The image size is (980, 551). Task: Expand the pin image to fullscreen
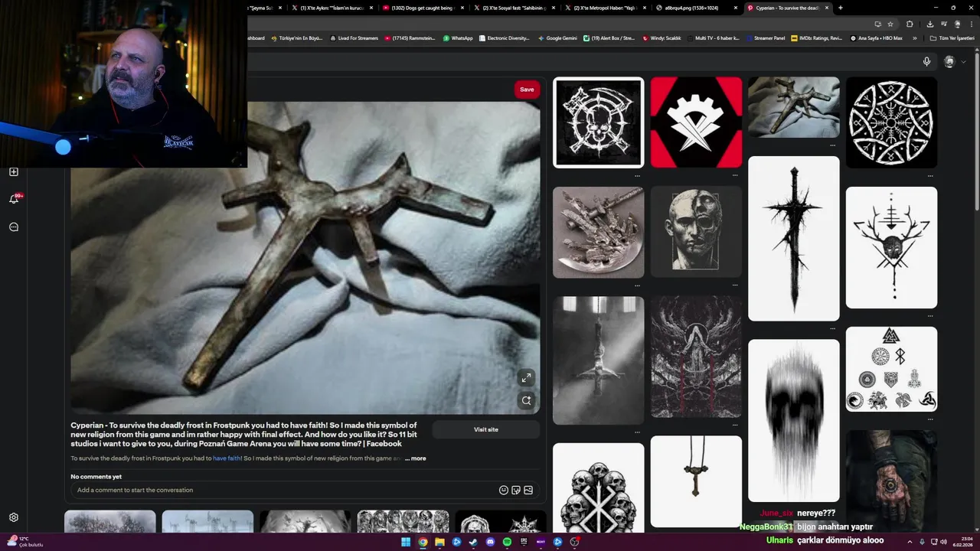click(526, 378)
